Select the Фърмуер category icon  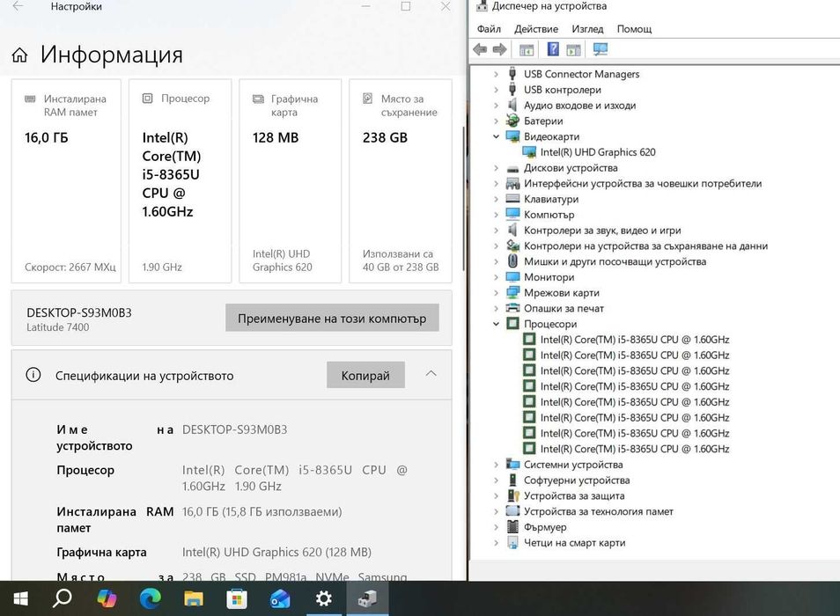(512, 527)
